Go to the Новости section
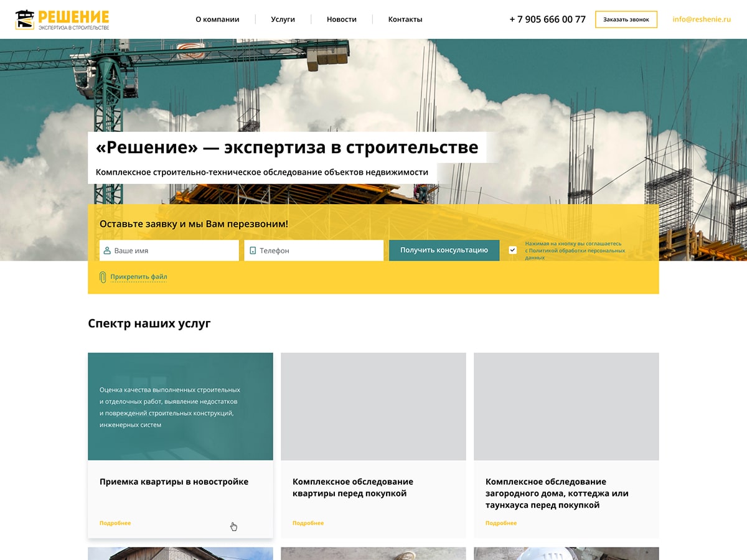The height and width of the screenshot is (560, 747). pos(342,19)
